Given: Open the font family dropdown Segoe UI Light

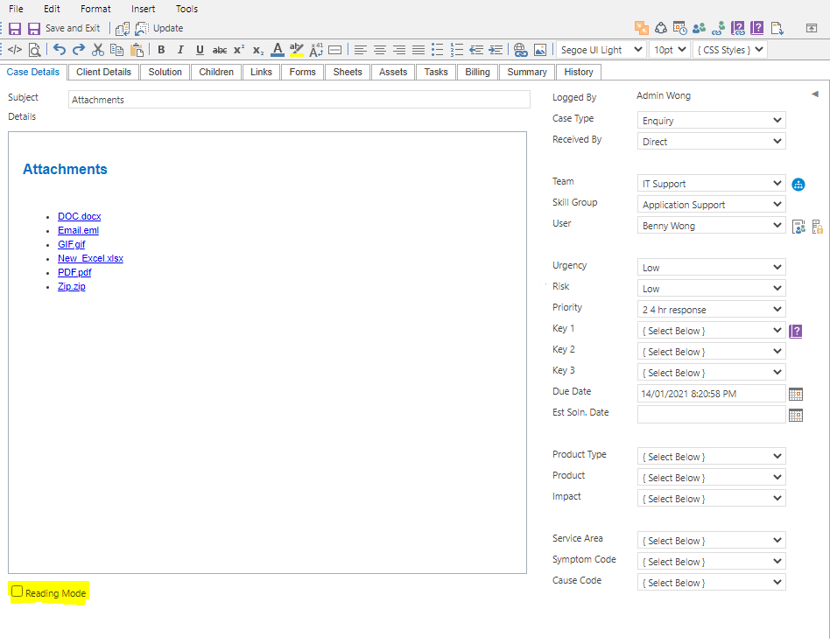Looking at the screenshot, I should [601, 50].
